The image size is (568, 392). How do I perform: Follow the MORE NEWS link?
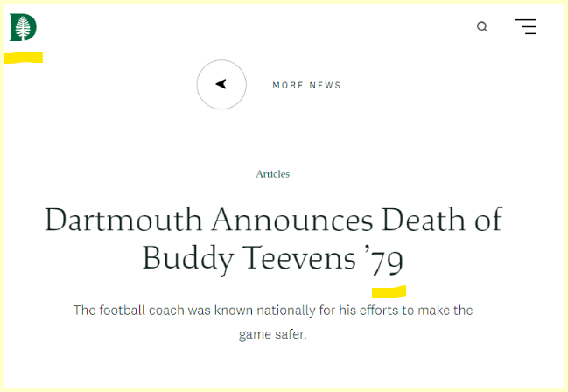click(x=306, y=85)
